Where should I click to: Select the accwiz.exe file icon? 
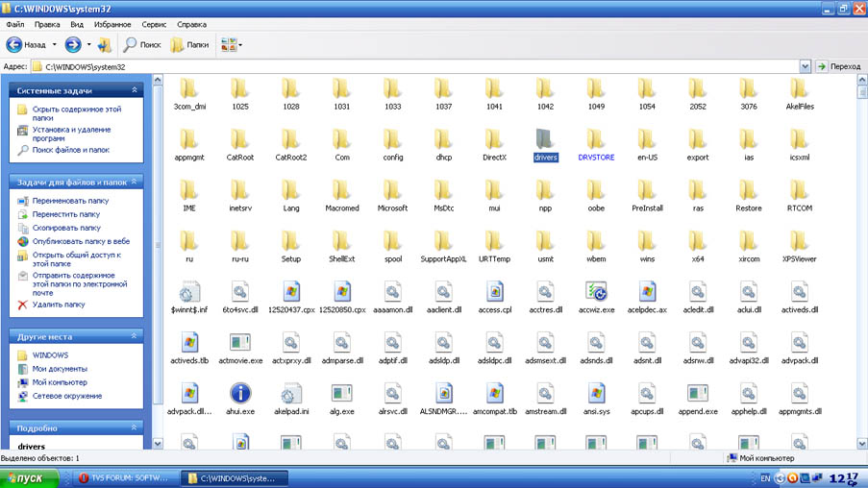[x=596, y=291]
